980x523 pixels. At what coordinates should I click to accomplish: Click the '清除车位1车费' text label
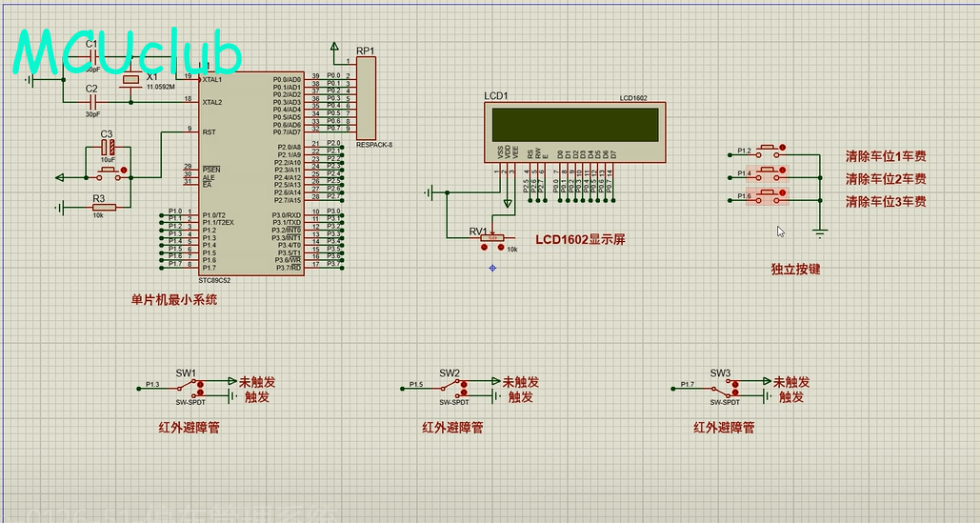pos(886,156)
